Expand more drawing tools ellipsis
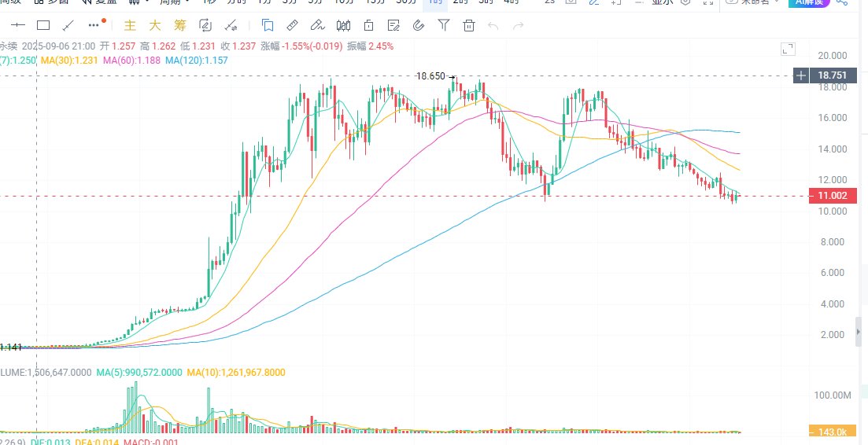The image size is (868, 445). point(95,24)
